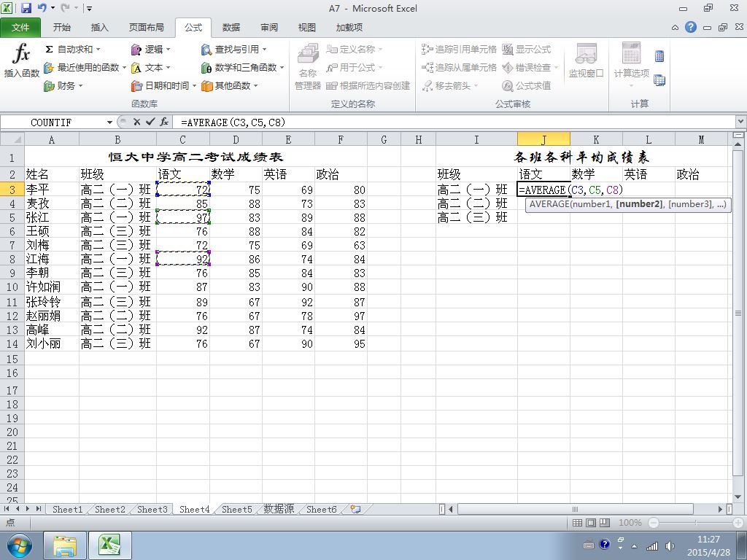Save the workbook from Quick Access Toolbar

point(26,8)
